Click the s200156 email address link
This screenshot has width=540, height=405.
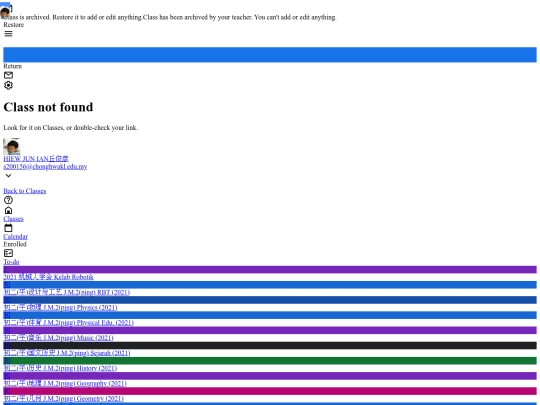click(x=45, y=167)
